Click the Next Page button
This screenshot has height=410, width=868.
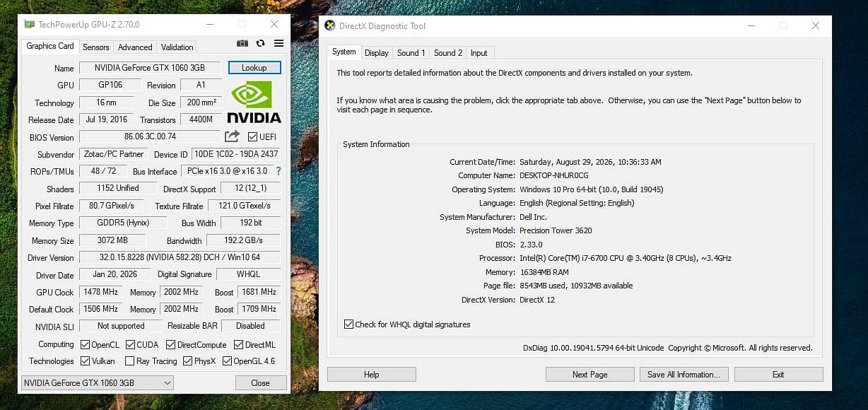590,375
